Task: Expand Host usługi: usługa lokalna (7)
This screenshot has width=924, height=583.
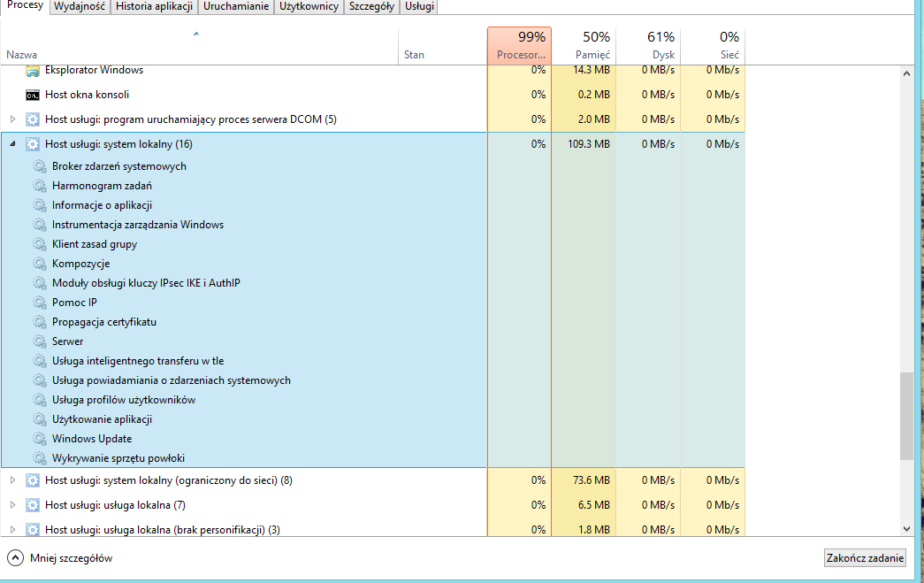Action: tap(12, 504)
